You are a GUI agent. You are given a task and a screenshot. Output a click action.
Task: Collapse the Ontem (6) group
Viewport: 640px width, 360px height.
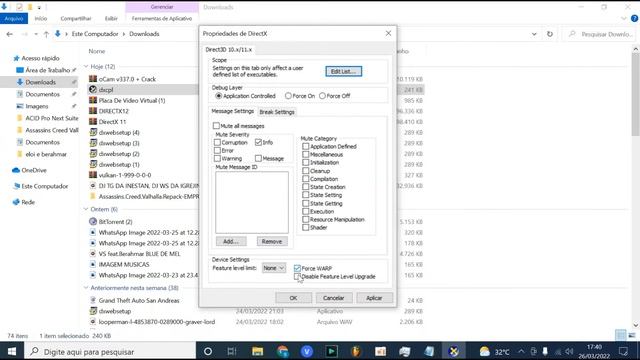[x=86, y=209]
